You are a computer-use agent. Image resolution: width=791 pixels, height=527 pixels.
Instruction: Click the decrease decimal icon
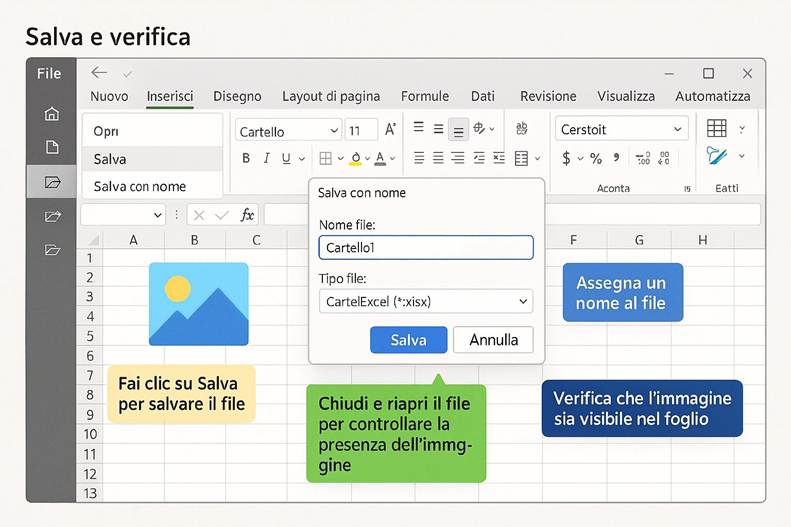[664, 158]
